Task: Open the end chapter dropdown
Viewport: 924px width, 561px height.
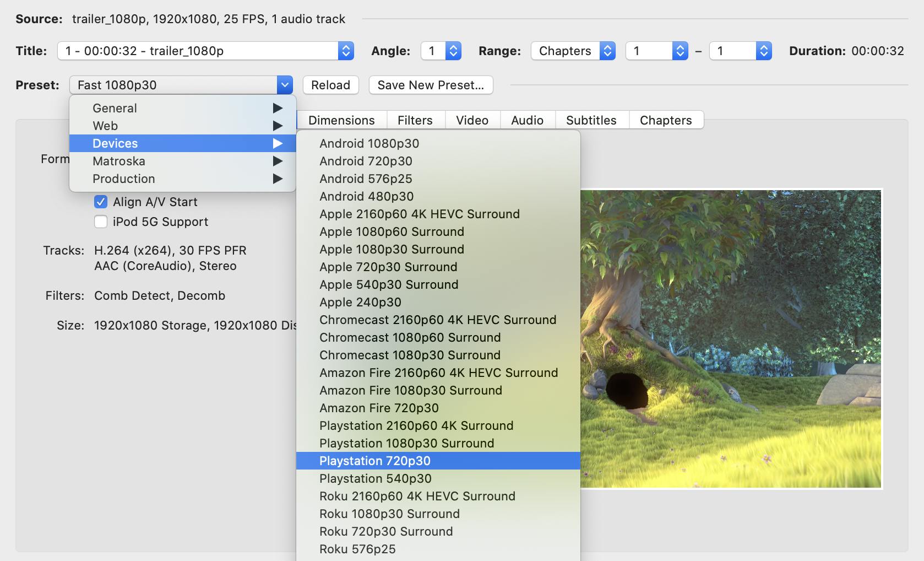Action: pyautogui.click(x=741, y=51)
